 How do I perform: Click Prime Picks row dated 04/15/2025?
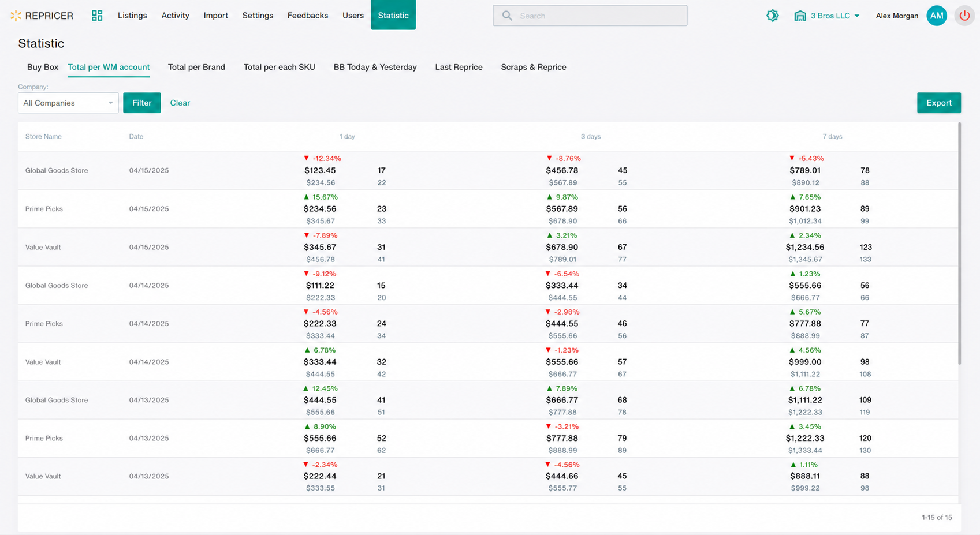tap(488, 209)
